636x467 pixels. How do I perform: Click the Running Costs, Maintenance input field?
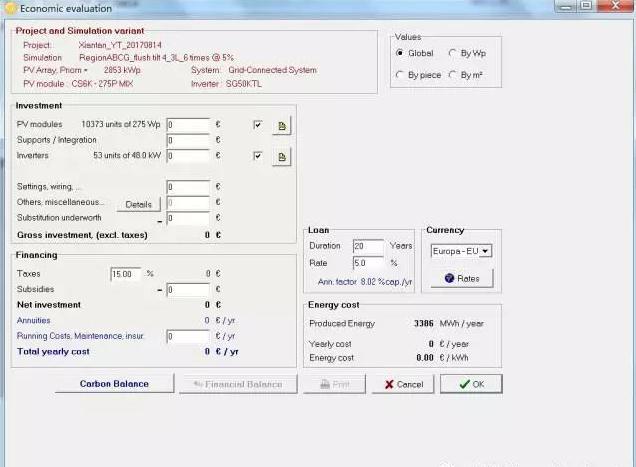tap(188, 337)
